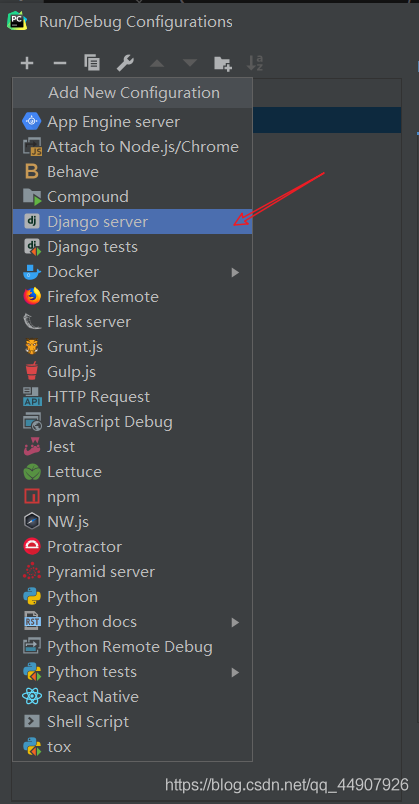Viewport: 419px width, 804px height.
Task: Choose Attach to Node.js/Chrome
Action: coord(132,147)
